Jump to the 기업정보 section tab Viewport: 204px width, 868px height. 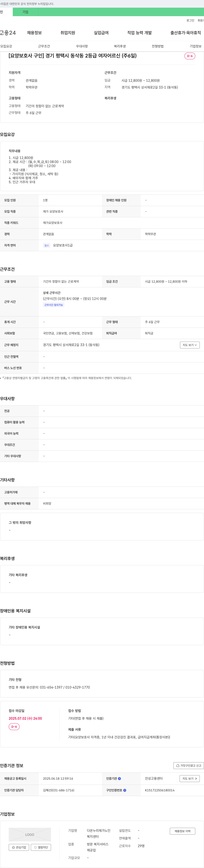(x=195, y=46)
